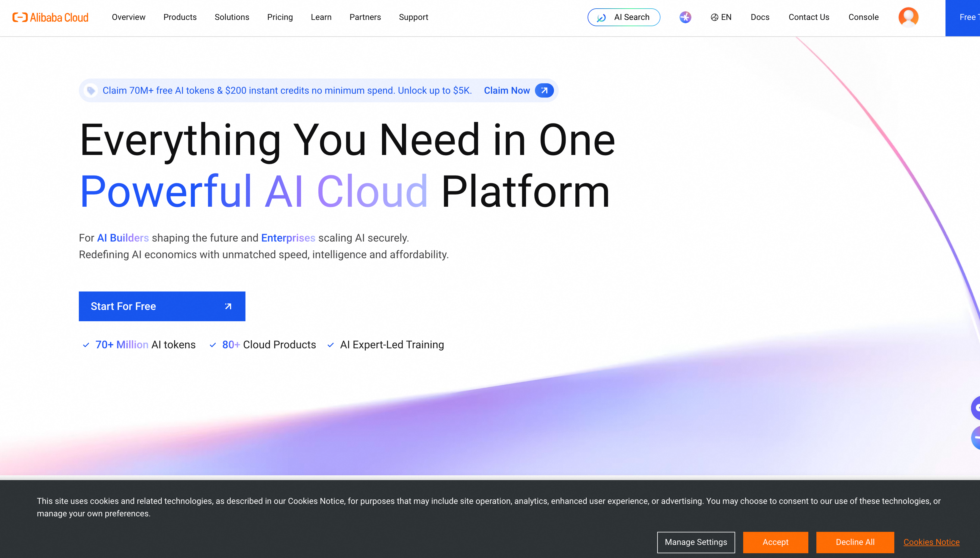The width and height of the screenshot is (980, 558).
Task: Click the Alibaba Cloud logo
Action: pos(50,17)
